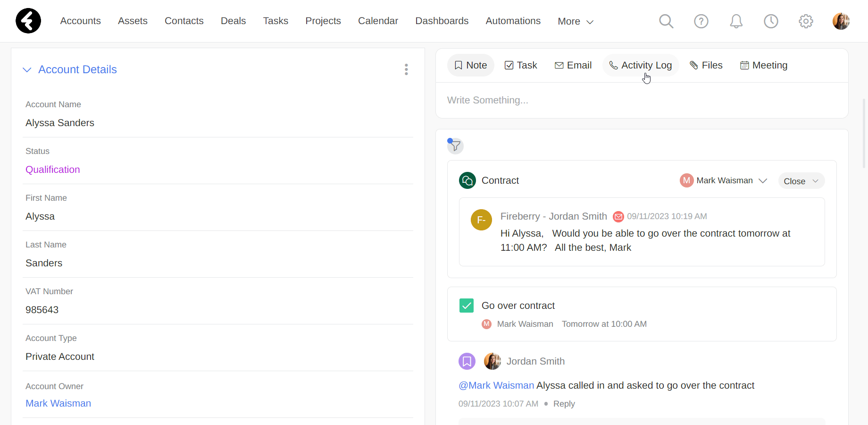Click the red email icon beside Jordan Smith
The height and width of the screenshot is (425, 868).
click(x=618, y=217)
